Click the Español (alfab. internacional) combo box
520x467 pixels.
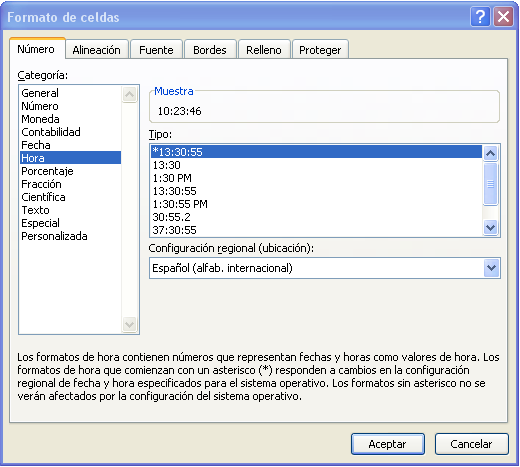(x=325, y=268)
